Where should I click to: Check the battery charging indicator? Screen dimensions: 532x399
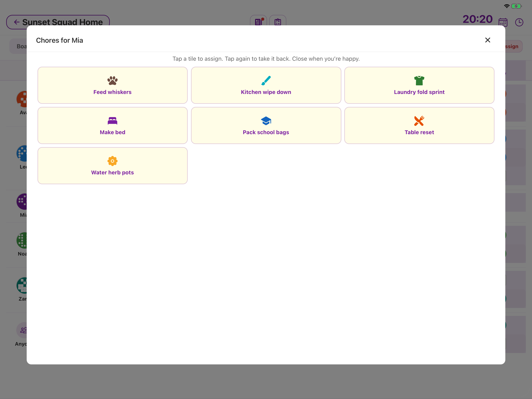click(516, 6)
